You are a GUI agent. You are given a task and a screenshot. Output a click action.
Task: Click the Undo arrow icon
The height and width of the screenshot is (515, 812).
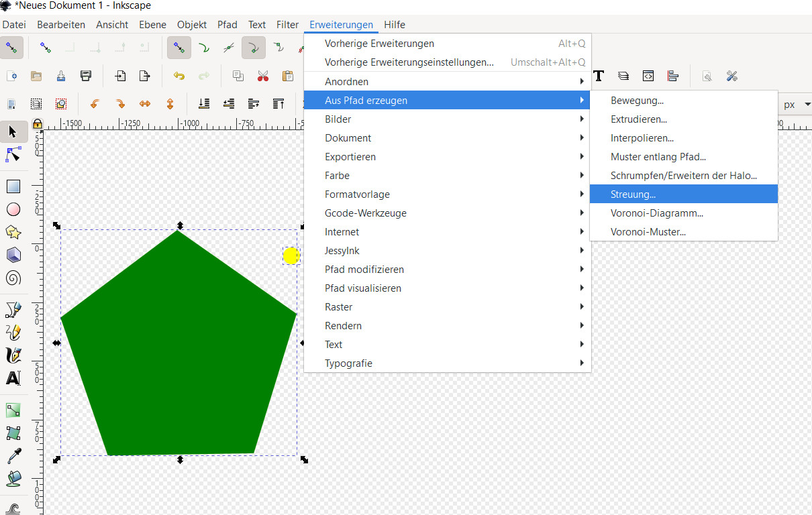(179, 76)
